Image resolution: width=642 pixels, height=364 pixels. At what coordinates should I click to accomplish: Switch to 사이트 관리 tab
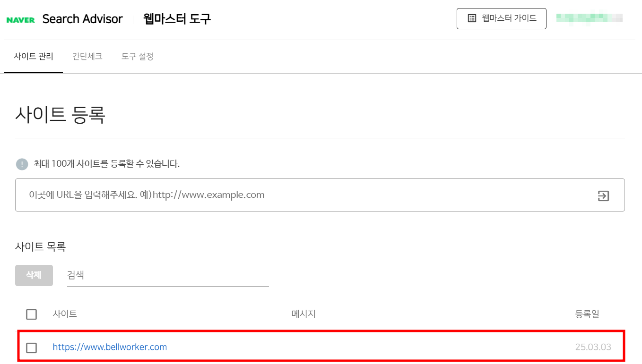pos(34,57)
